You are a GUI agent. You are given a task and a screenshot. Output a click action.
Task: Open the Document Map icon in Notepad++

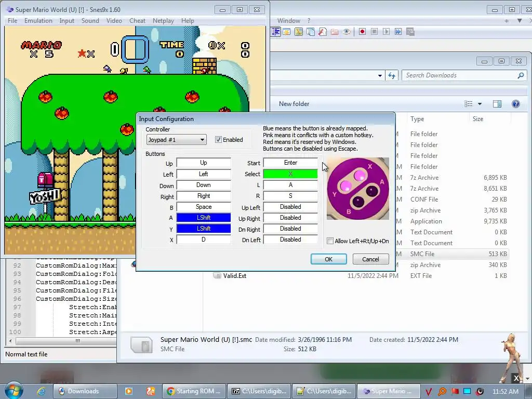point(299,32)
